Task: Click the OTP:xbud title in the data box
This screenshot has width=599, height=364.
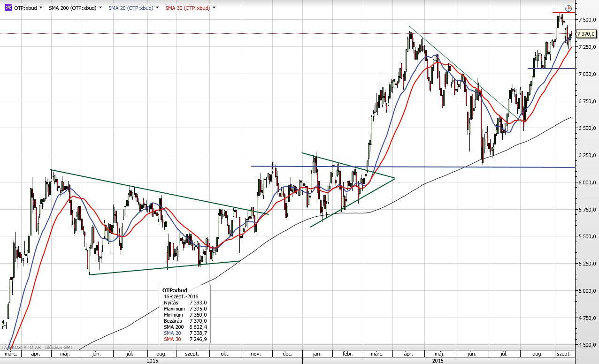Action: (x=175, y=290)
